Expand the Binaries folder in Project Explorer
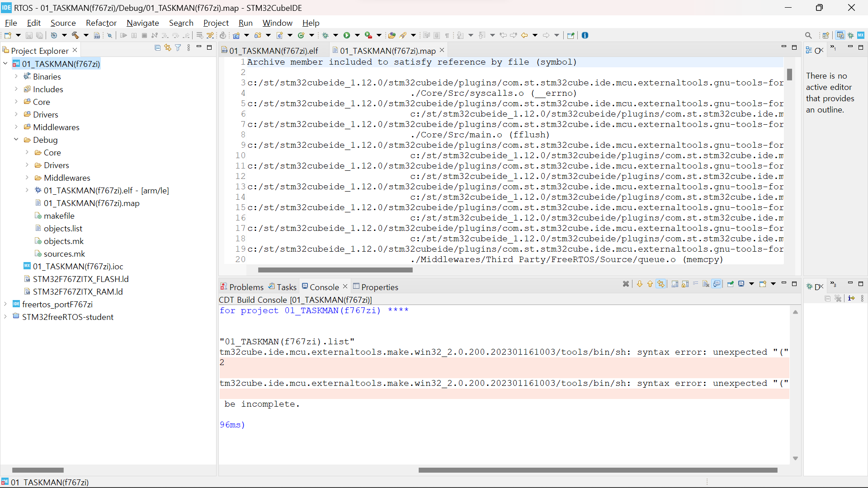Viewport: 868px width, 488px height. [17, 76]
